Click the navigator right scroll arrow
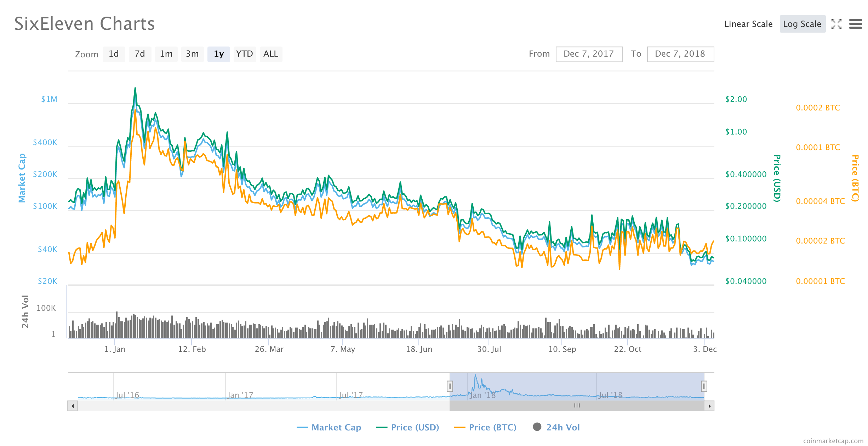The height and width of the screenshot is (446, 868). (709, 406)
